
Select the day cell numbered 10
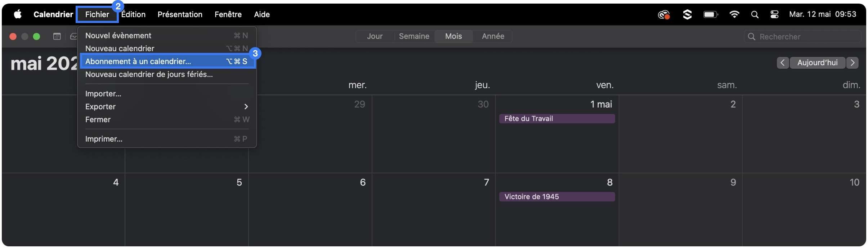pyautogui.click(x=804, y=210)
